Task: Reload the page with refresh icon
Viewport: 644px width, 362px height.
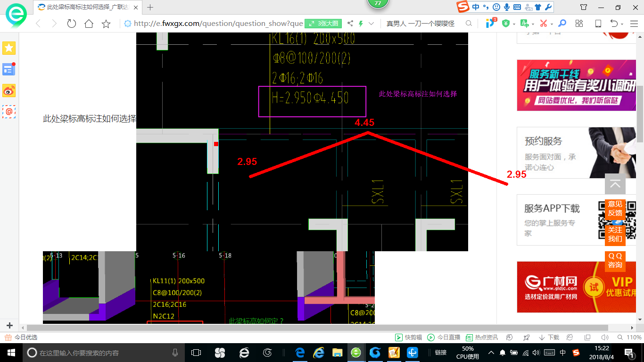Action: coord(72,24)
